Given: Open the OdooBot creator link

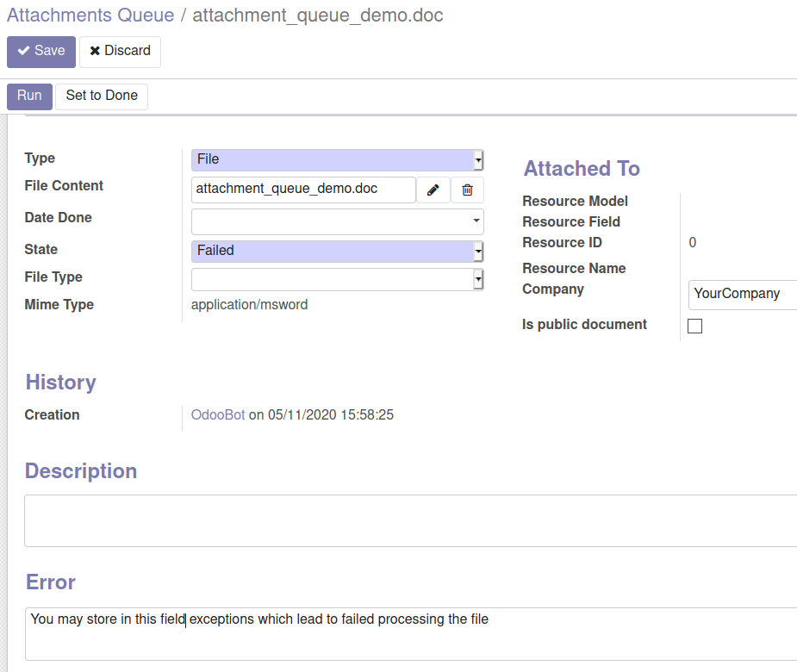Looking at the screenshot, I should [x=218, y=415].
